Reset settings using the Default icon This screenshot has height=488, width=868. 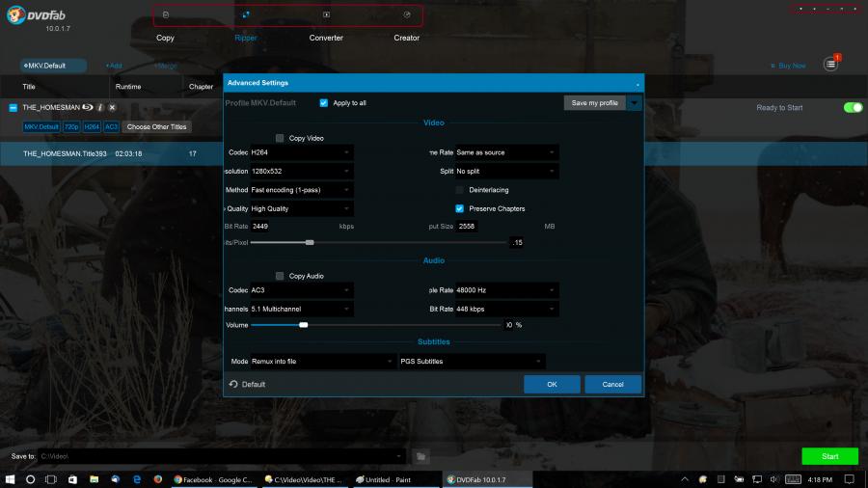(233, 384)
